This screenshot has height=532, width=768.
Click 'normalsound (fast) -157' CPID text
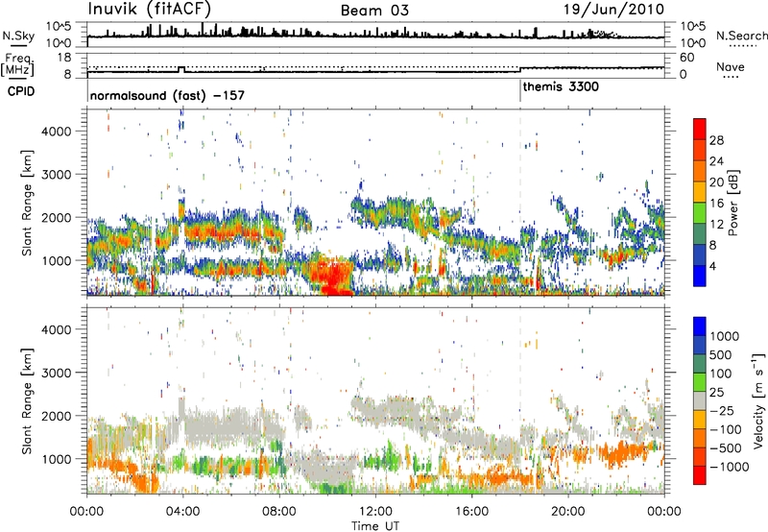(x=167, y=95)
